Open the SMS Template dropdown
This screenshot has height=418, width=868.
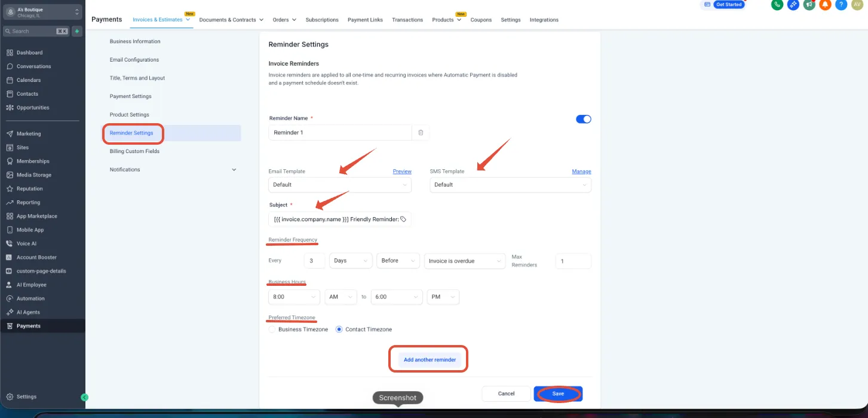[x=510, y=185]
